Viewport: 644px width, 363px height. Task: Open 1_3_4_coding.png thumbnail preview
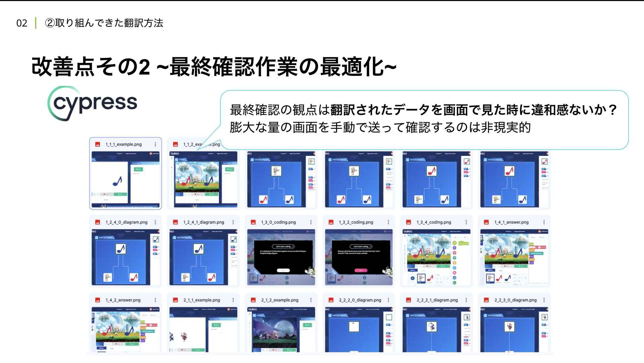click(436, 257)
